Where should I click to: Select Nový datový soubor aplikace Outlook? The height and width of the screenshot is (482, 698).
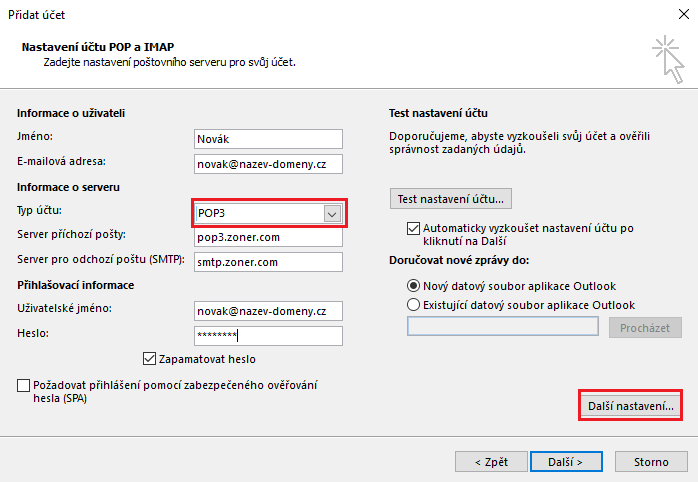[414, 285]
